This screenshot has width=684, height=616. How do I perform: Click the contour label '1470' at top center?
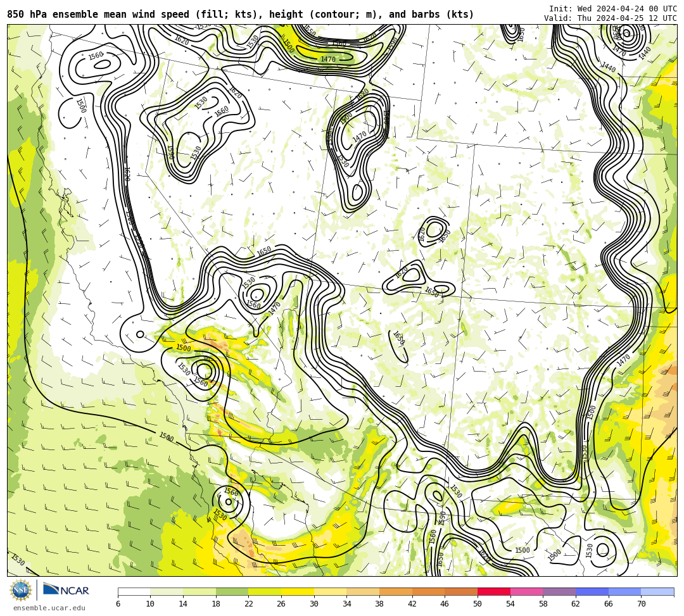[x=327, y=60]
